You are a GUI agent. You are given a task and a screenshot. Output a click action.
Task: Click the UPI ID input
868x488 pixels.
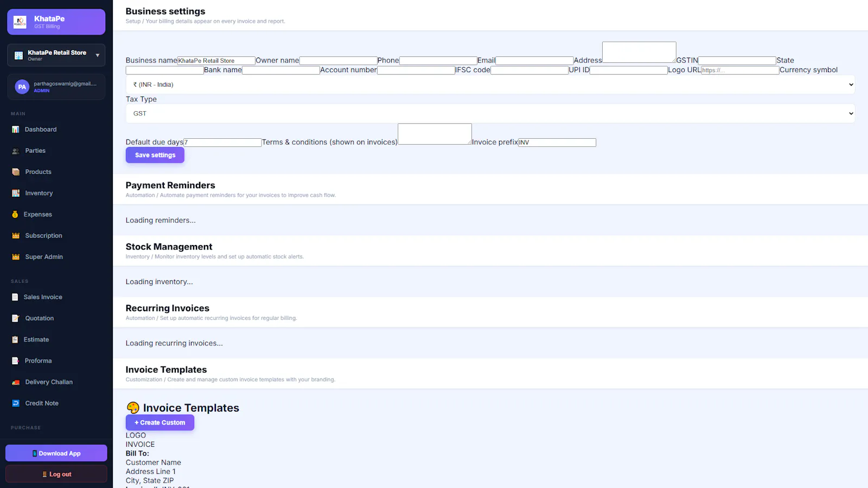(x=629, y=70)
